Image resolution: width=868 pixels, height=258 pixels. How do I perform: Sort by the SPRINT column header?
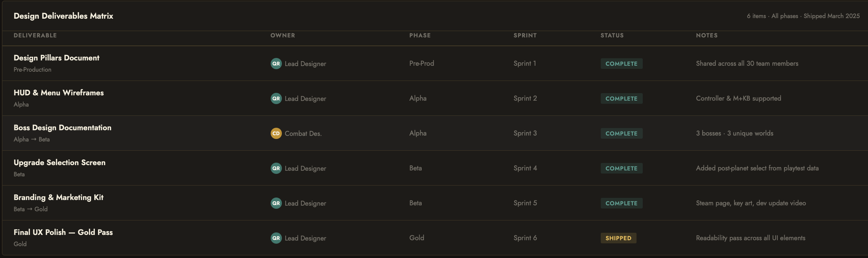click(x=525, y=35)
